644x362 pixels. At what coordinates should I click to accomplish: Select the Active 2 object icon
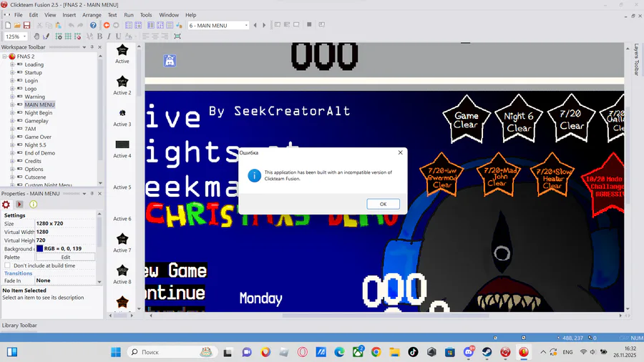coord(122,82)
